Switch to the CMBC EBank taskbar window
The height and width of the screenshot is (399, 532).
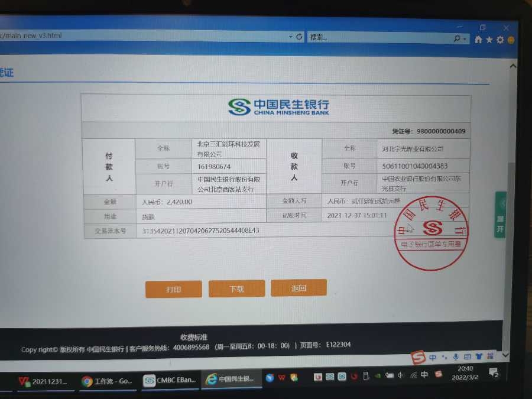(162, 380)
